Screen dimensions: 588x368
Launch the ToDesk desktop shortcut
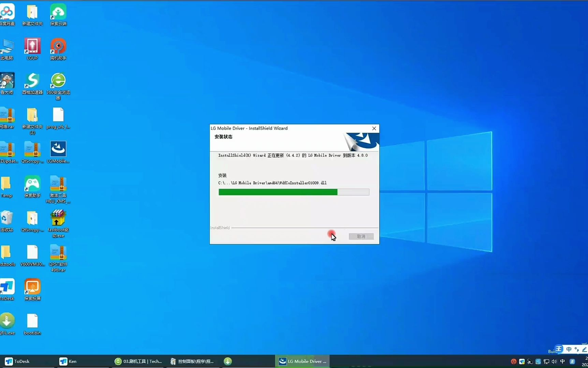coord(7,290)
